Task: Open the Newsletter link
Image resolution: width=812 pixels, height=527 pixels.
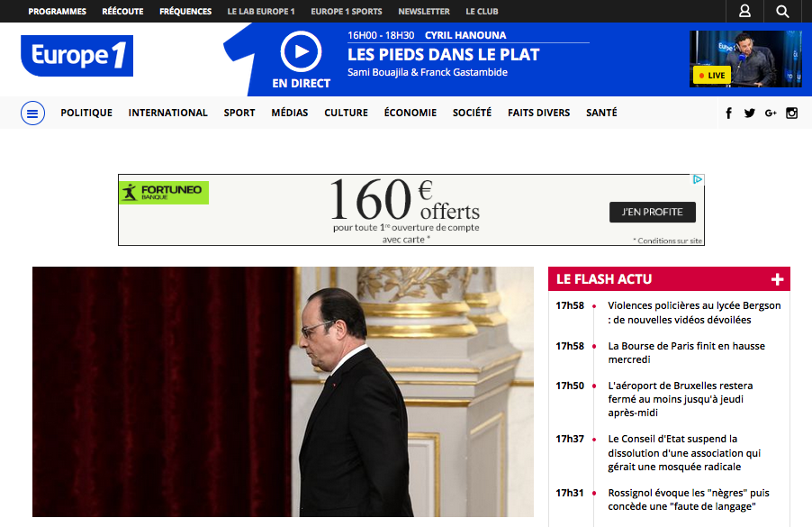Action: point(424,12)
